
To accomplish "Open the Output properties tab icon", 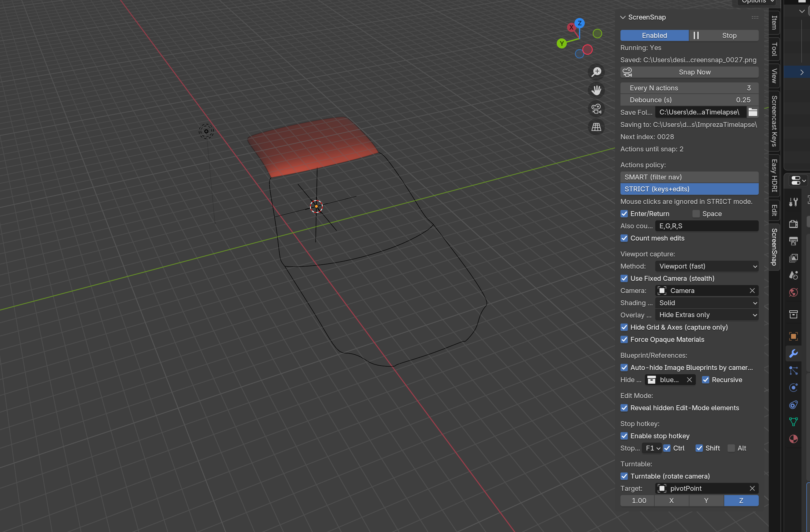I will 793,241.
